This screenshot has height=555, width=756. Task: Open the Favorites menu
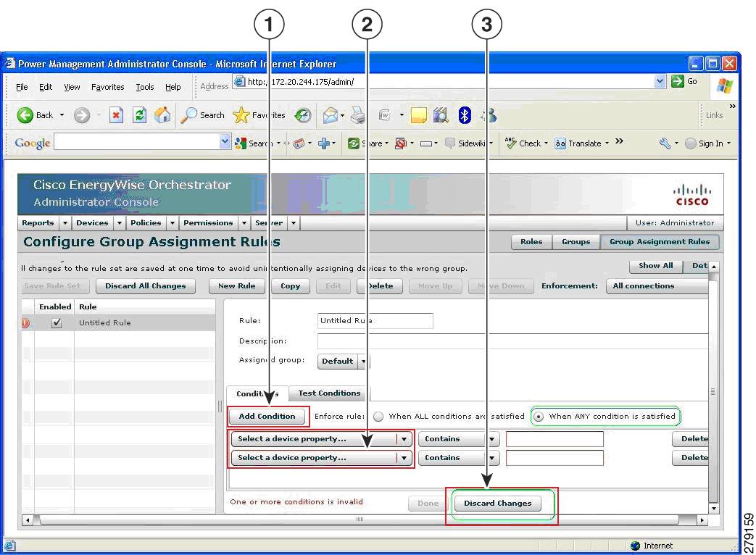tap(107, 87)
